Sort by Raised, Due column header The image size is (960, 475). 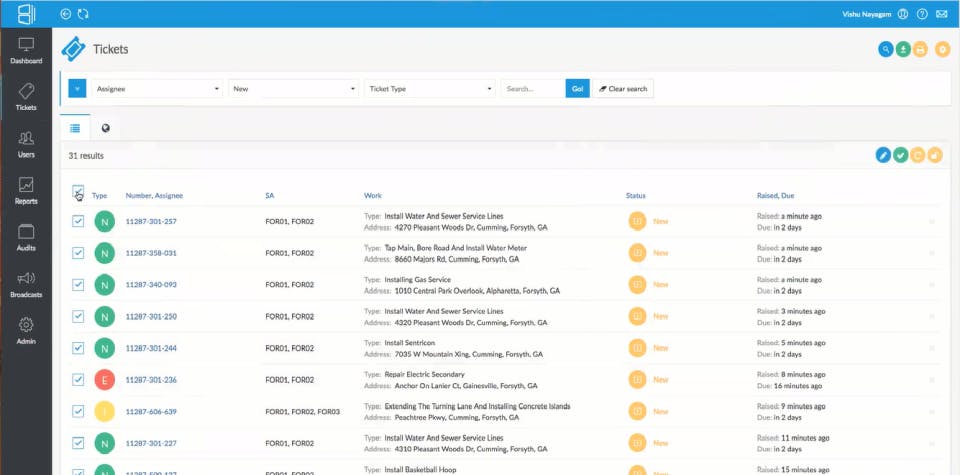[776, 196]
